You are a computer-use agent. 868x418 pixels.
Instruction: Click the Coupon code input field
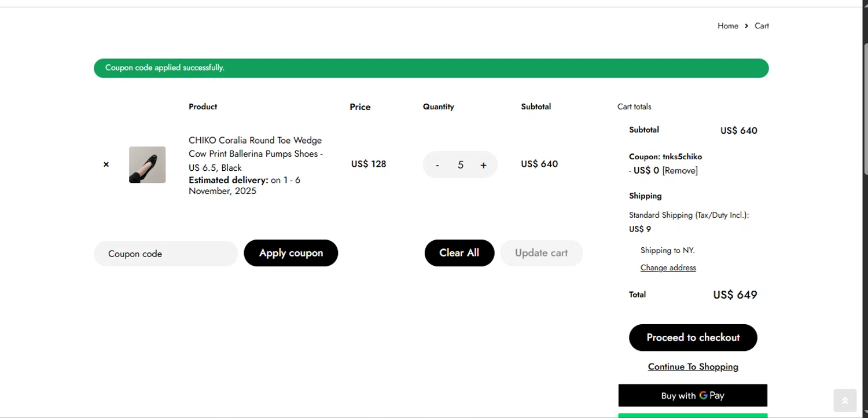[x=166, y=254]
